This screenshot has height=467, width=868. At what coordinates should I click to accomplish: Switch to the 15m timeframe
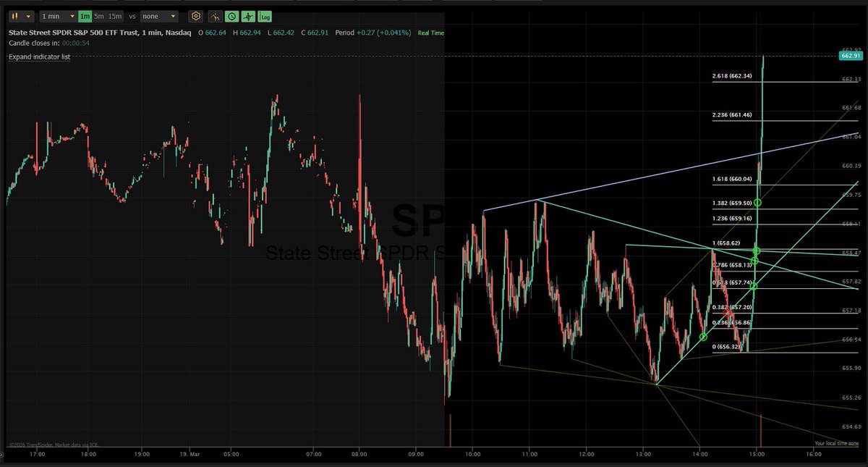(115, 16)
